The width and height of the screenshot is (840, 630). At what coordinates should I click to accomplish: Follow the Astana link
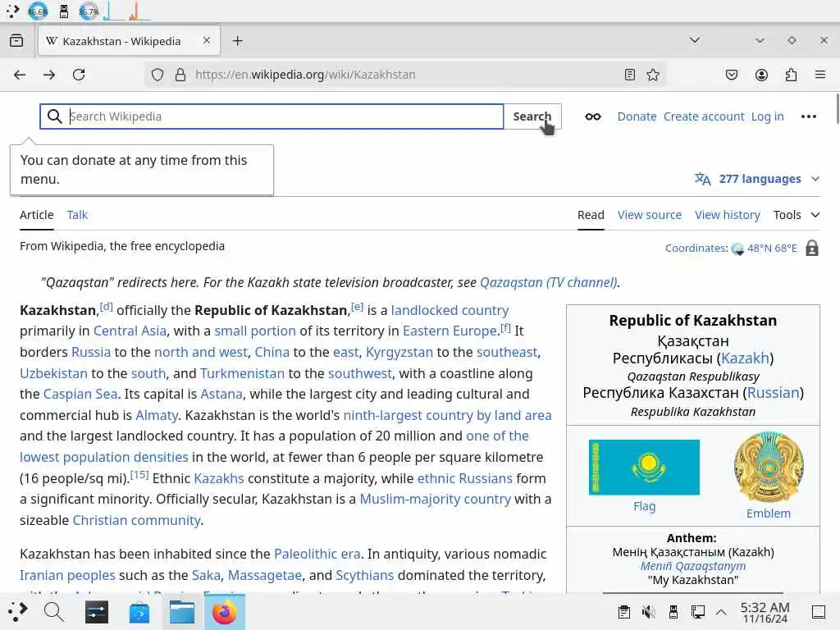tap(221, 394)
